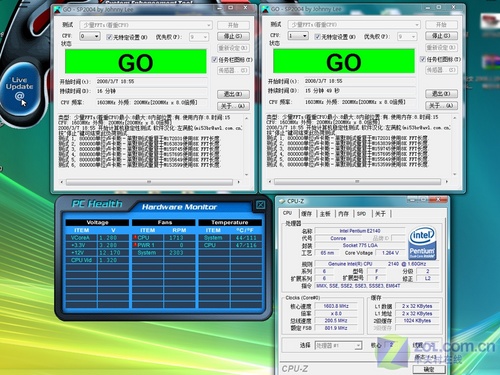This screenshot has height=375, width=500.
Task: Click the Live Update @ button
Action: [20, 89]
